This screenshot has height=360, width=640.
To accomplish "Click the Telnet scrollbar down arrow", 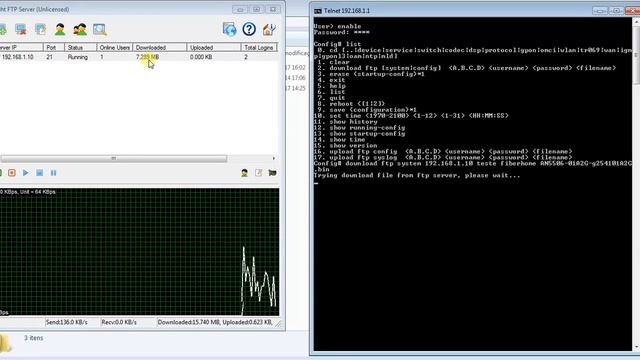I will pyautogui.click(x=636, y=347).
